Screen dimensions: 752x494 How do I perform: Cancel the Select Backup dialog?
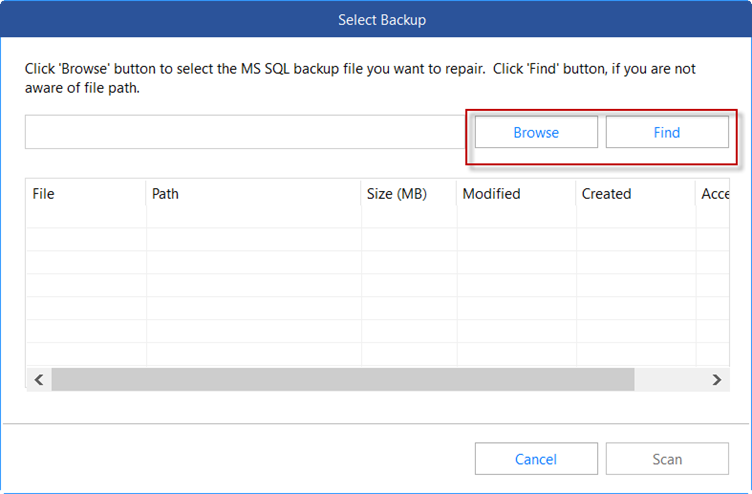click(536, 459)
